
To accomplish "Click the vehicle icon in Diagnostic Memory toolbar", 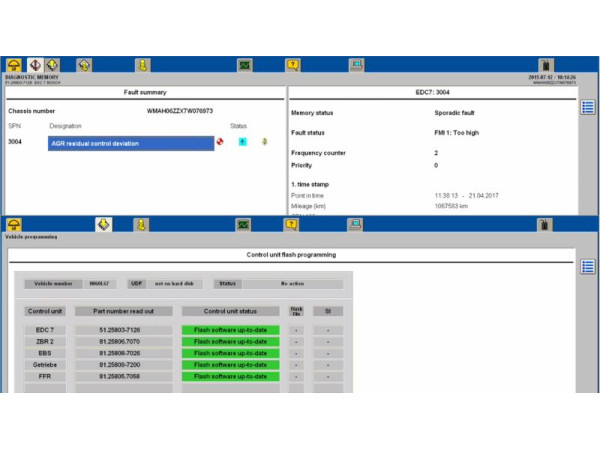I will coord(14,65).
